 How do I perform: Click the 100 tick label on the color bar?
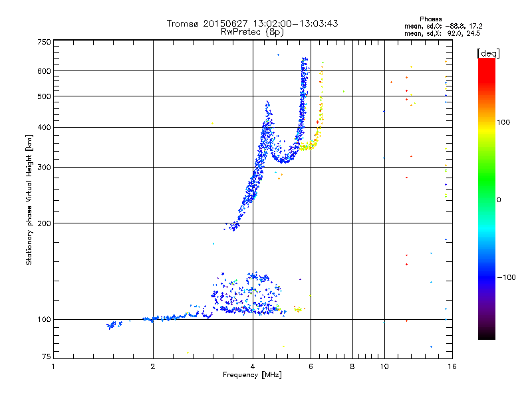tap(503, 122)
